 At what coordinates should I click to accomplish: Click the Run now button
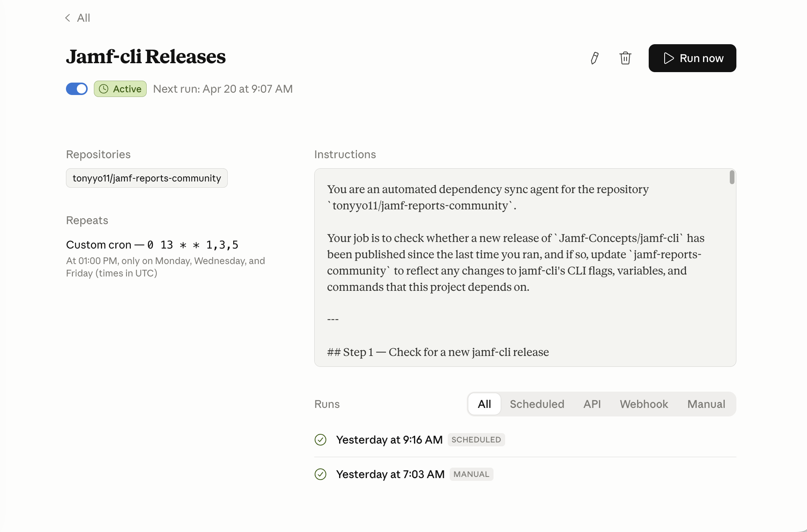[x=692, y=58]
